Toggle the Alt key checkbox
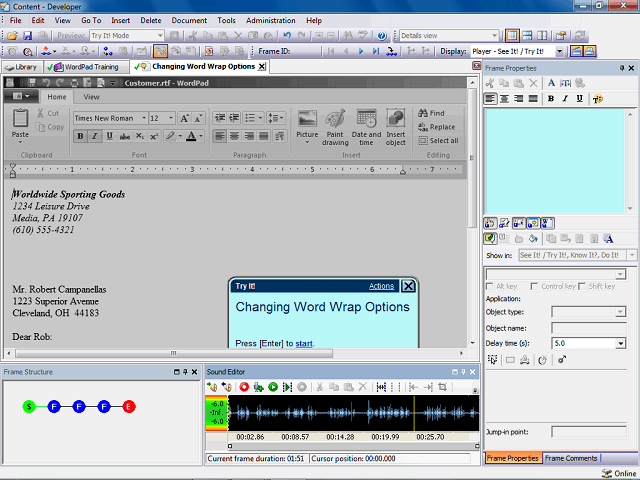640x480 pixels. coord(490,287)
